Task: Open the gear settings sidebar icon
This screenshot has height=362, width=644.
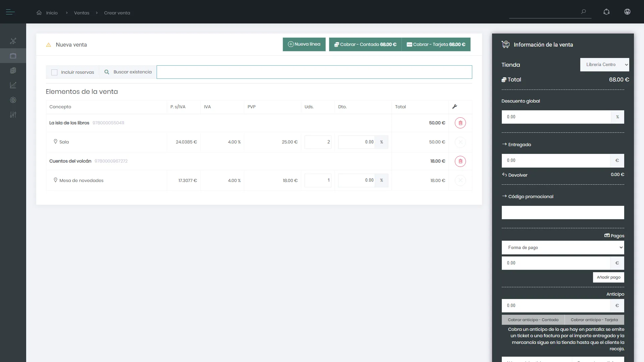Action: coord(13,100)
